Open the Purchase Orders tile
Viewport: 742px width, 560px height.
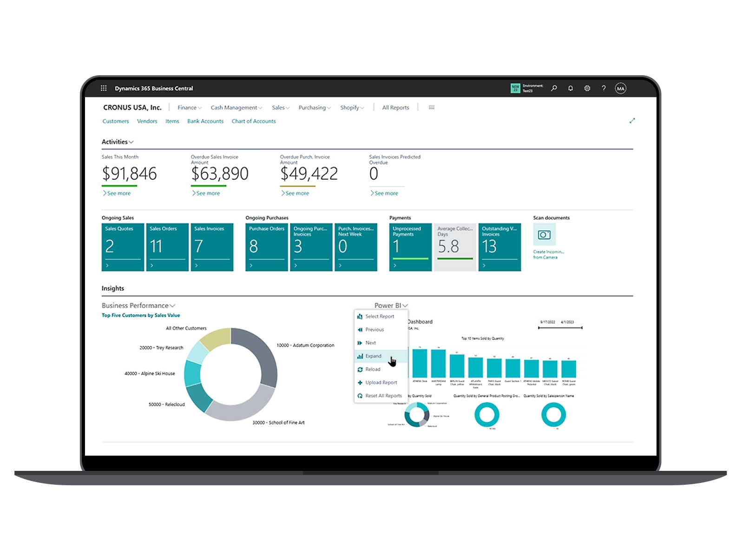point(267,247)
